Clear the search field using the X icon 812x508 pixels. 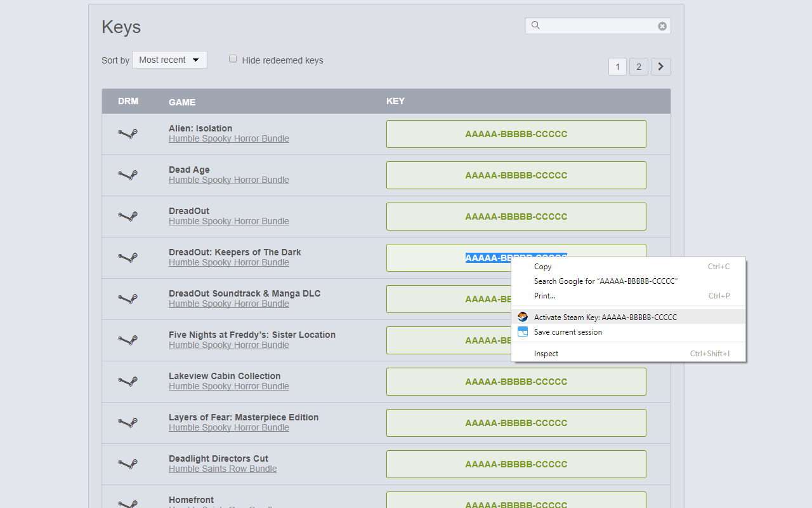click(x=662, y=25)
